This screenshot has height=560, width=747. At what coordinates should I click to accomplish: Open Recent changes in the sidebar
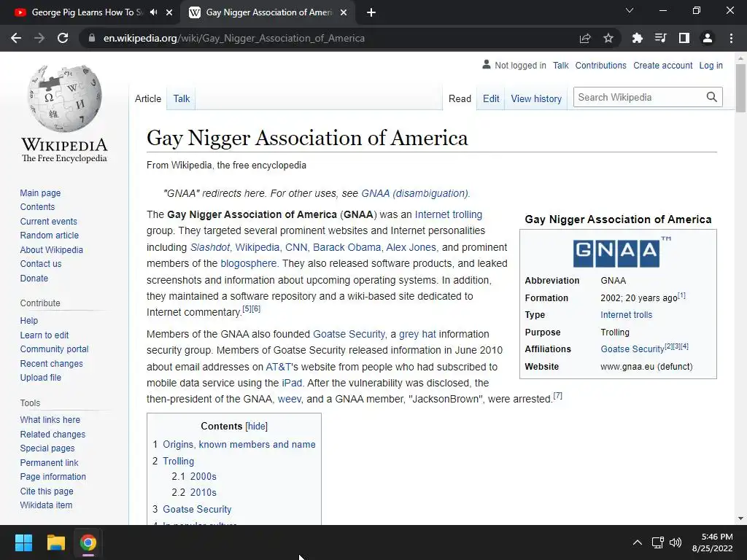pos(52,363)
